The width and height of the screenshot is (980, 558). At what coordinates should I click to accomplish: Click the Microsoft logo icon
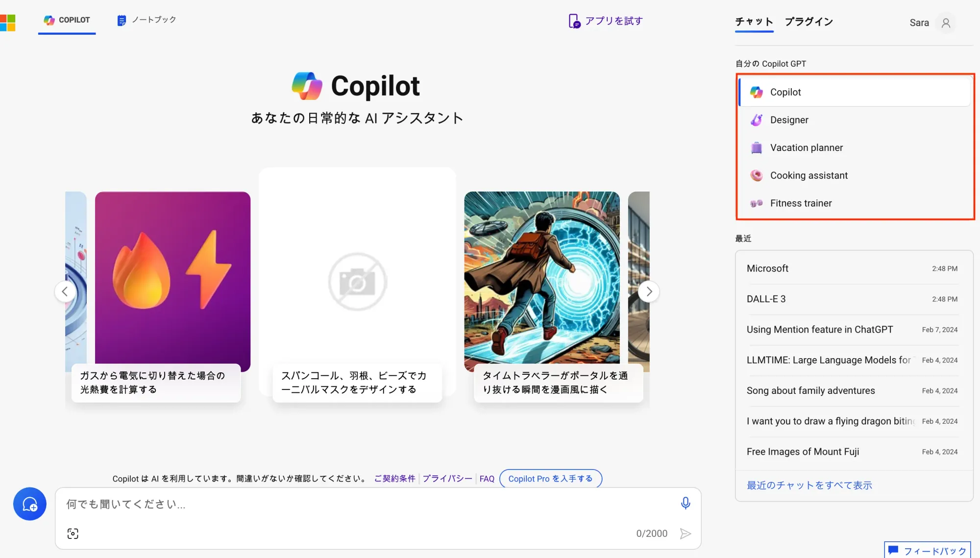tap(7, 23)
